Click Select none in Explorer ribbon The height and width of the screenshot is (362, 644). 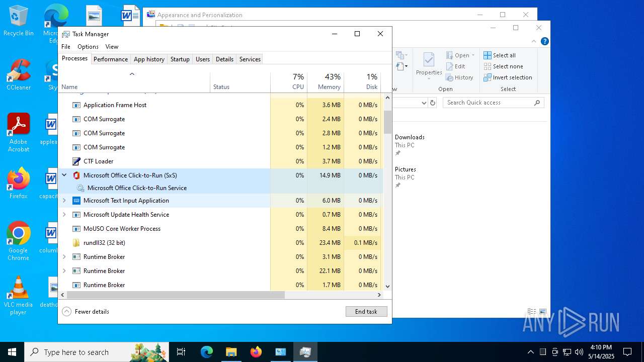pyautogui.click(x=503, y=66)
